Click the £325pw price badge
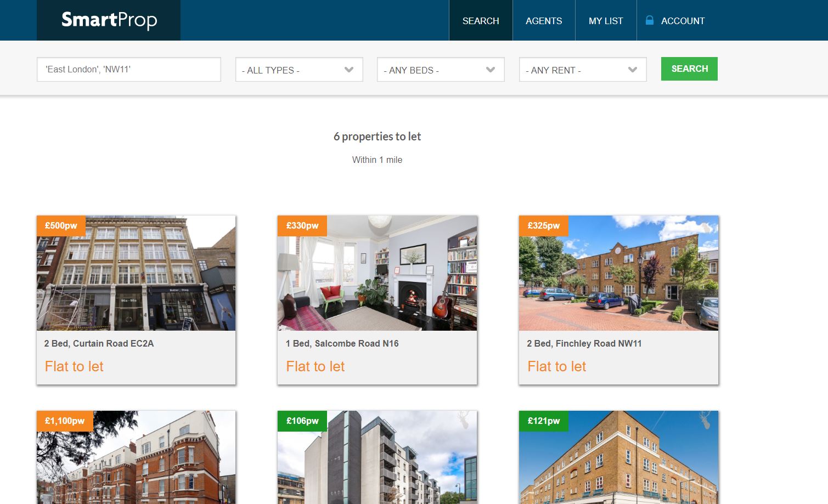Screen dimensions: 828x504 point(543,225)
